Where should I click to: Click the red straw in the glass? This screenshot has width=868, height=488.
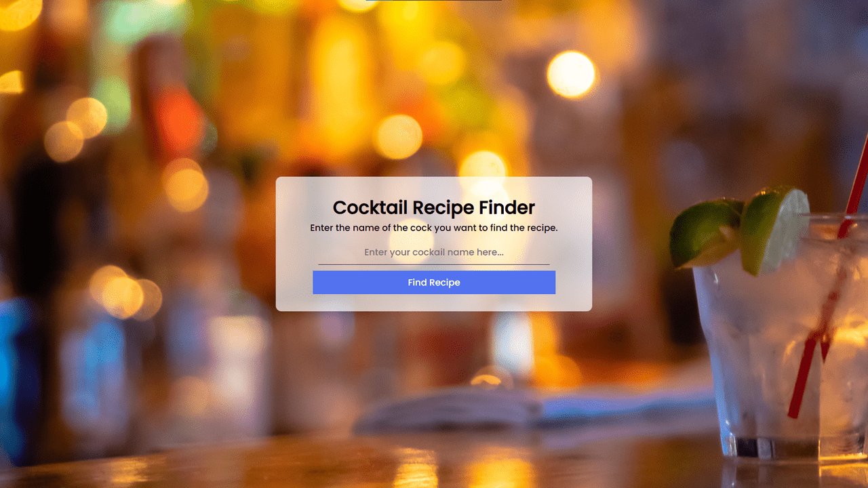829,285
